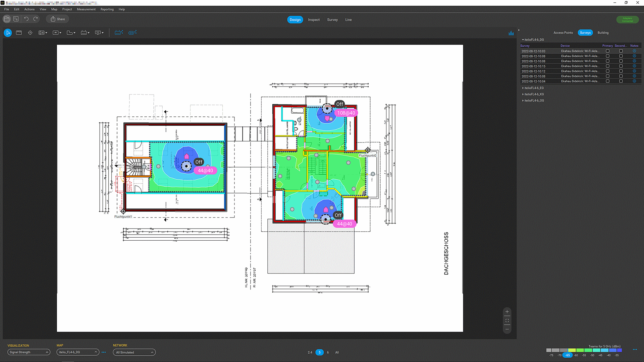
Task: Switch to the Live tab
Action: click(x=348, y=20)
